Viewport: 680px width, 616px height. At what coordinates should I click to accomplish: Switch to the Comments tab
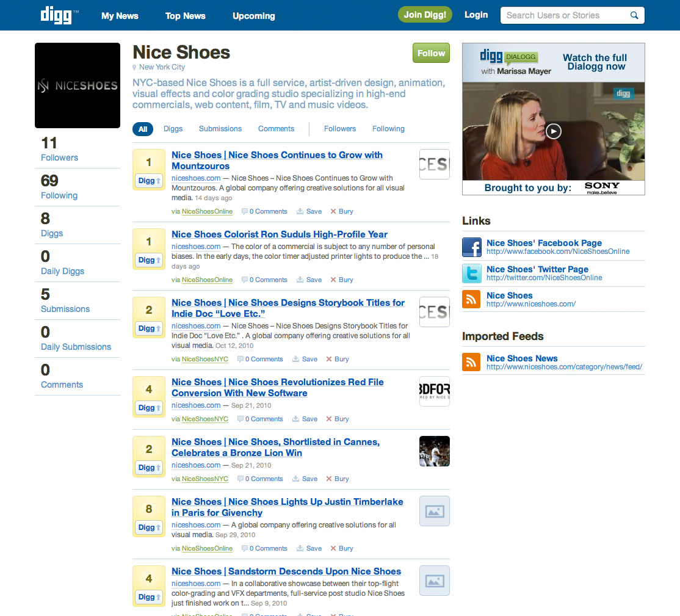277,129
